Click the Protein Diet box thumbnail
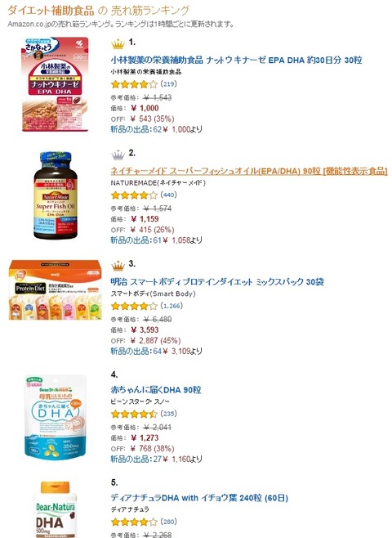 (56, 290)
